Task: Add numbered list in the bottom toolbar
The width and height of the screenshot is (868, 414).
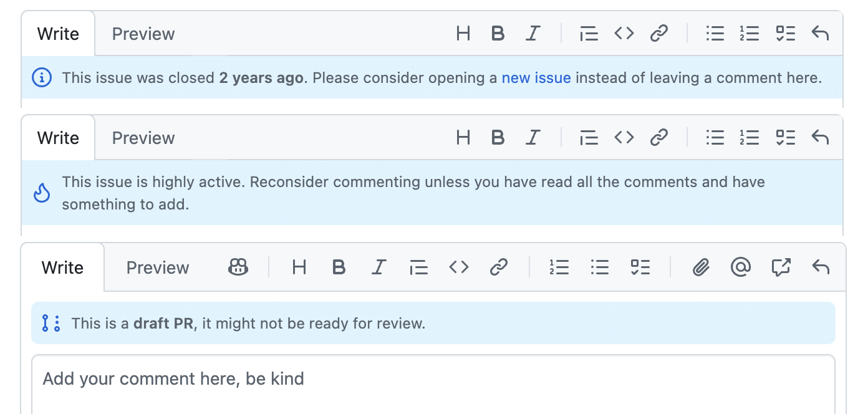Action: click(559, 267)
